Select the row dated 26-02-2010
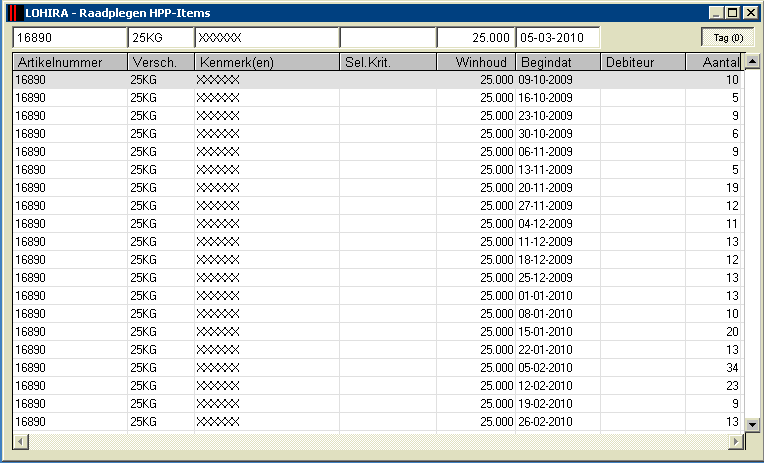The height and width of the screenshot is (463, 764). pyautogui.click(x=377, y=423)
